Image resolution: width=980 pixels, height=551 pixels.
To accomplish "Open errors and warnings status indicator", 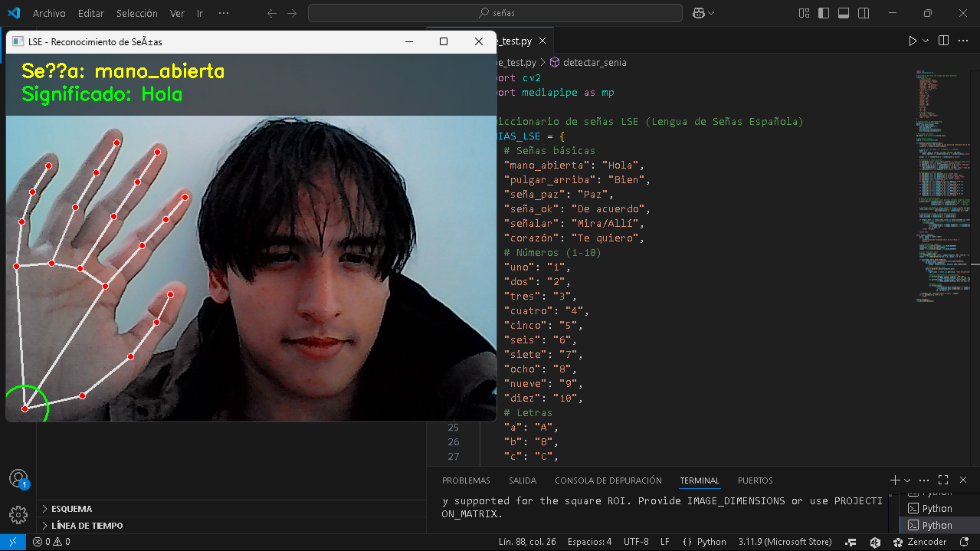I will click(51, 542).
